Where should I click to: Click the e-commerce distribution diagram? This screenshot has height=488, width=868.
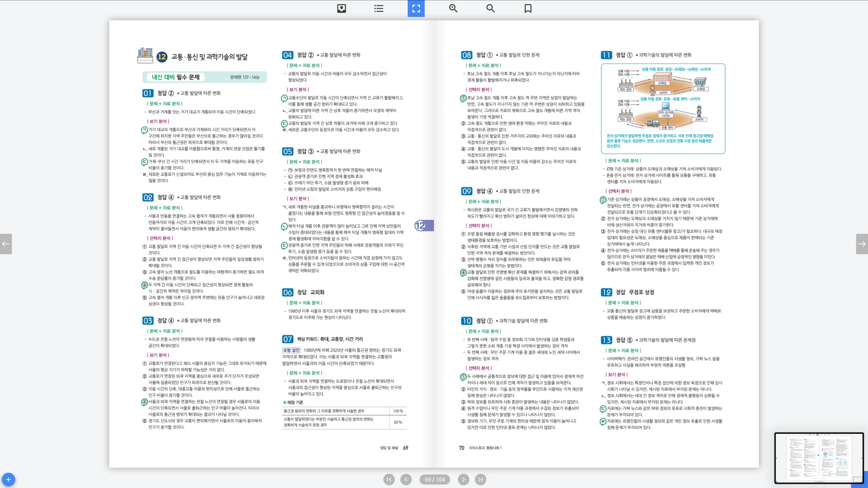point(663,108)
